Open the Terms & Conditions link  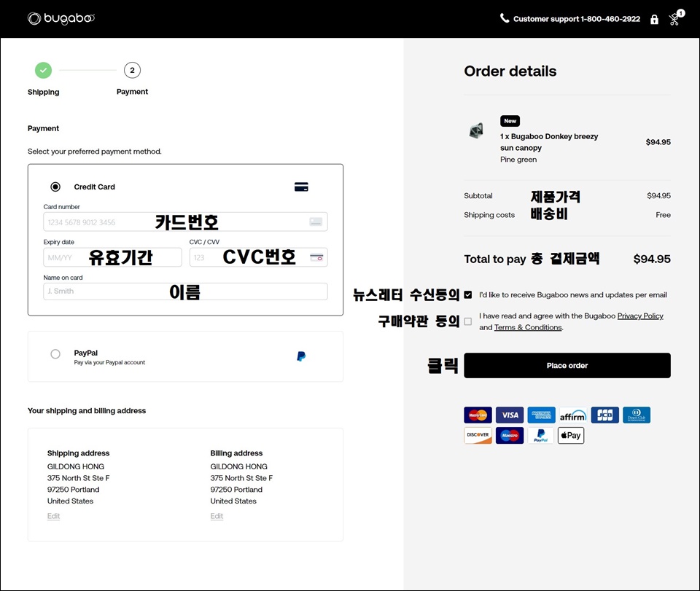coord(528,327)
